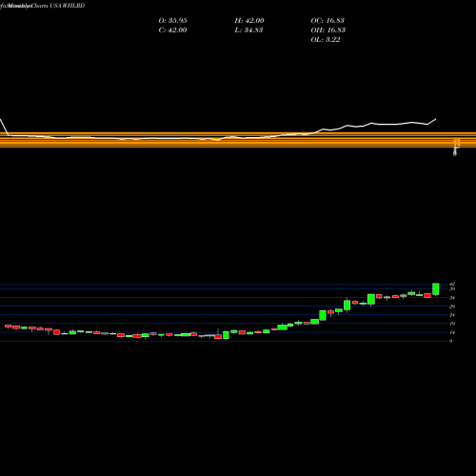
Task: Click the 14 price axis label
Action: click(x=452, y=332)
